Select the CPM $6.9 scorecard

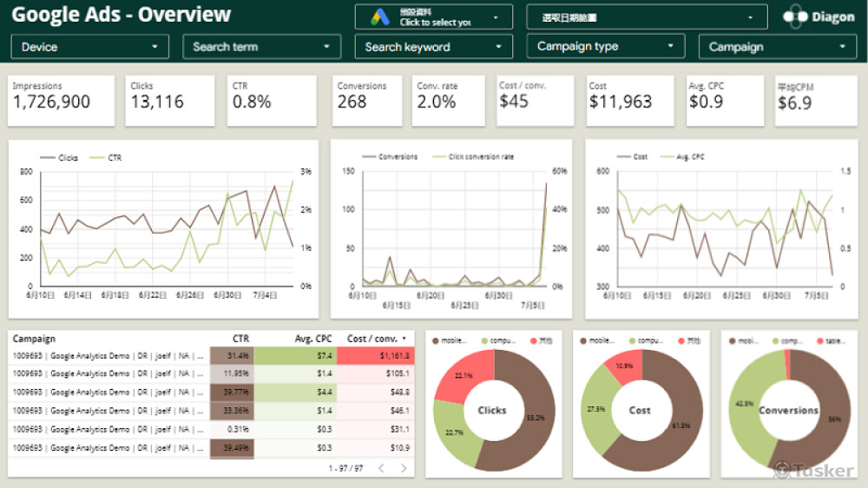[816, 101]
